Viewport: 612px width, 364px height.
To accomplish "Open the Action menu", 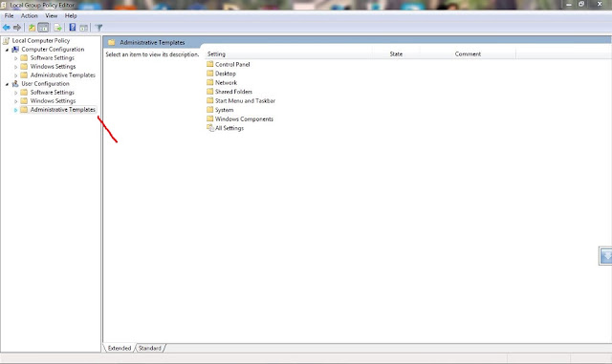I will click(30, 15).
